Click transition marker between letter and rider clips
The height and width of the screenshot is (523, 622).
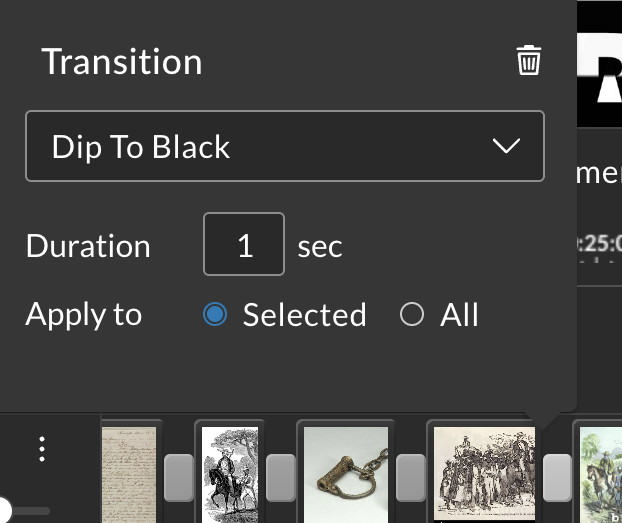pos(179,478)
